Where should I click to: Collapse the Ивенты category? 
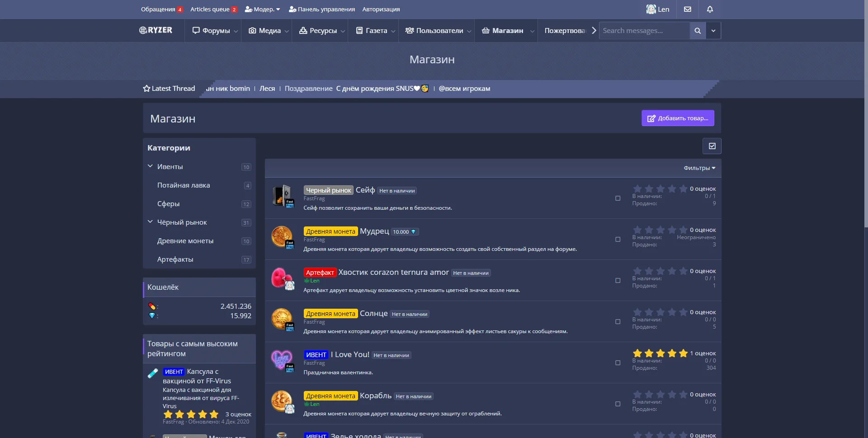tap(150, 166)
